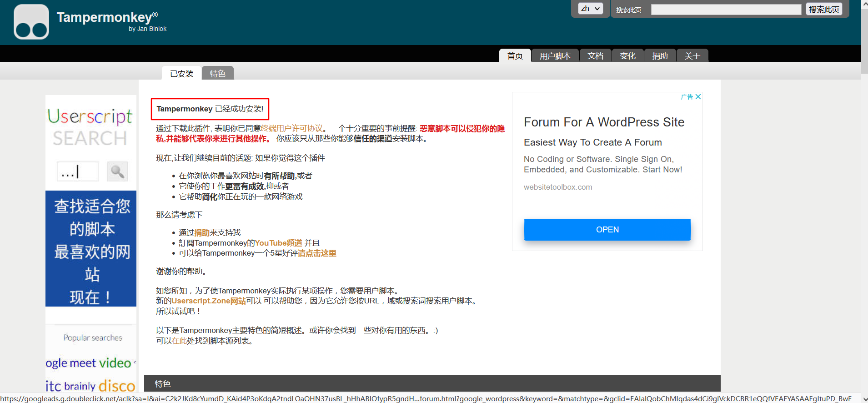Open the zh language dropdown

point(591,9)
